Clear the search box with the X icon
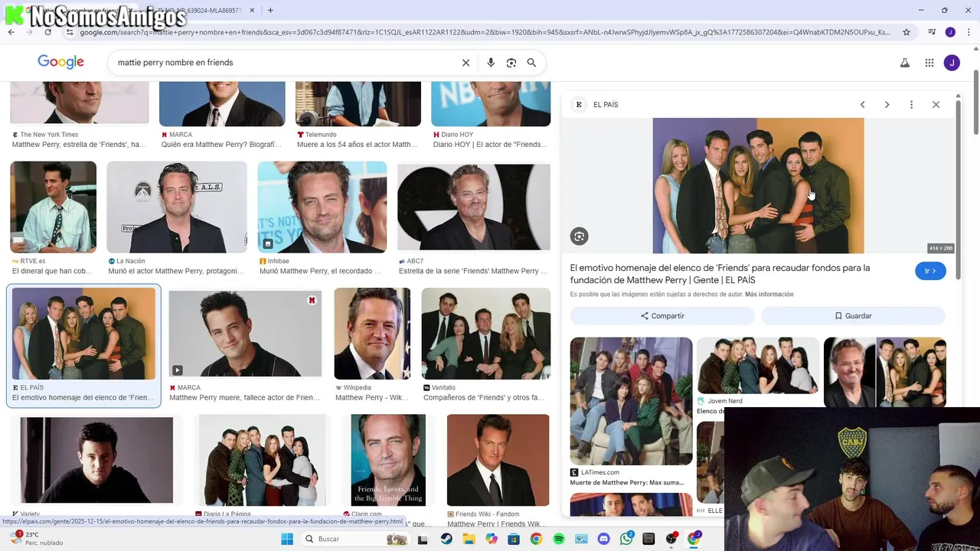Viewport: 980px width, 551px height. 465,63
